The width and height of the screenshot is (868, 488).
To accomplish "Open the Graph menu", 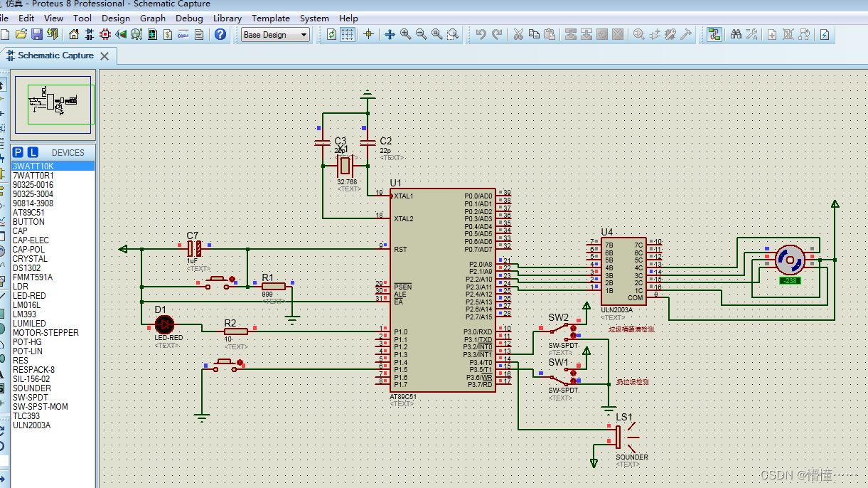I will pyautogui.click(x=153, y=18).
